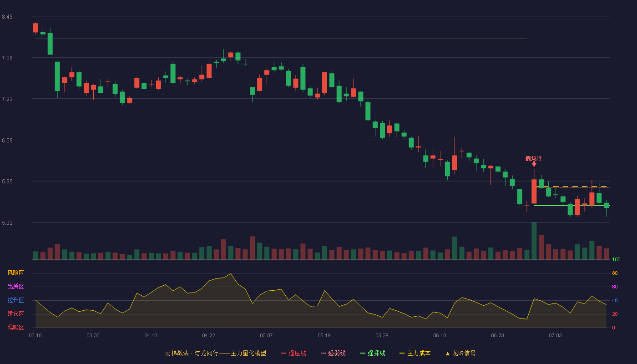Click the 05-07 date label
Viewport: 637px width, 364px height.
coord(266,335)
